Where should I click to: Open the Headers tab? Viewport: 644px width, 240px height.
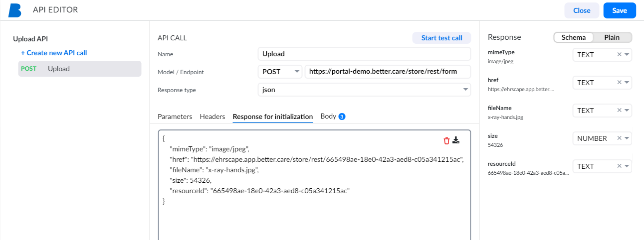[213, 117]
